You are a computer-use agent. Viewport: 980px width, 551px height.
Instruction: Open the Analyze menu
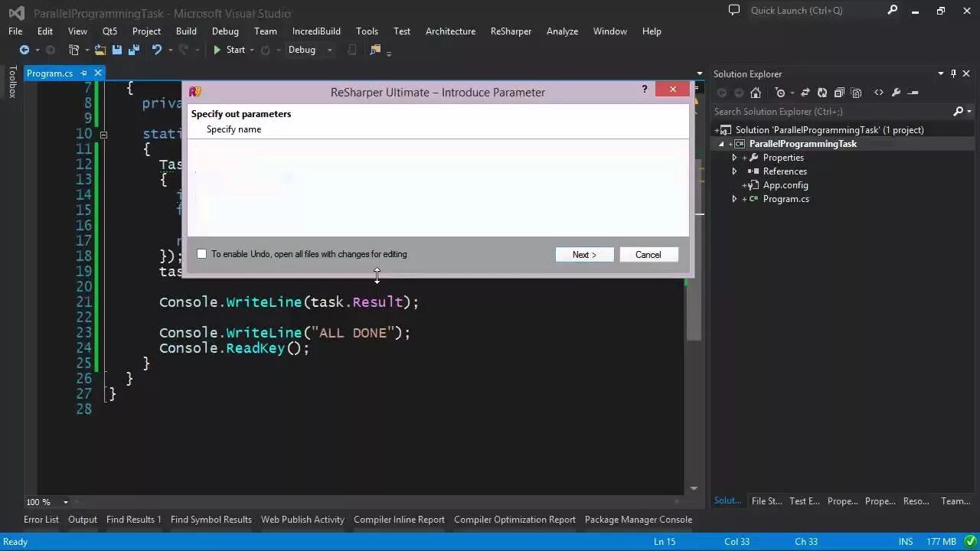tap(562, 31)
